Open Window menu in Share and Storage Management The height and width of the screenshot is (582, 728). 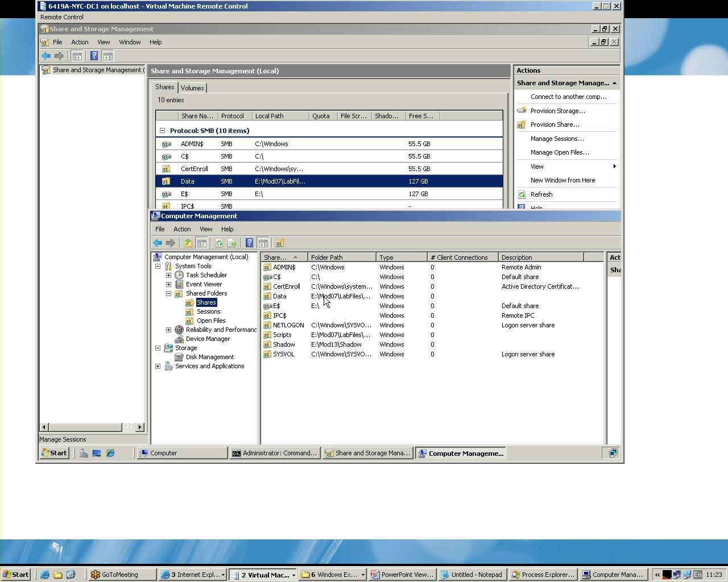(130, 42)
